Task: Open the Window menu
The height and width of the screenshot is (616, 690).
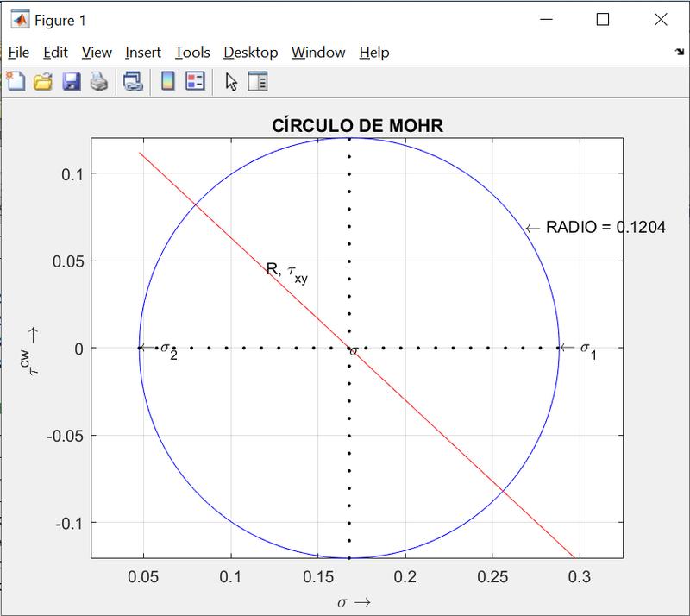Action: click(317, 53)
